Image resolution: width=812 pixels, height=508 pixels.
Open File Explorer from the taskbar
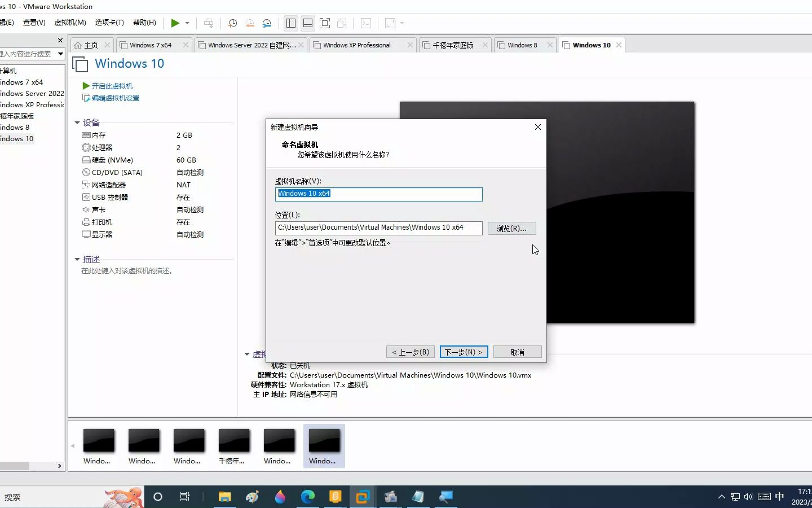pyautogui.click(x=225, y=497)
